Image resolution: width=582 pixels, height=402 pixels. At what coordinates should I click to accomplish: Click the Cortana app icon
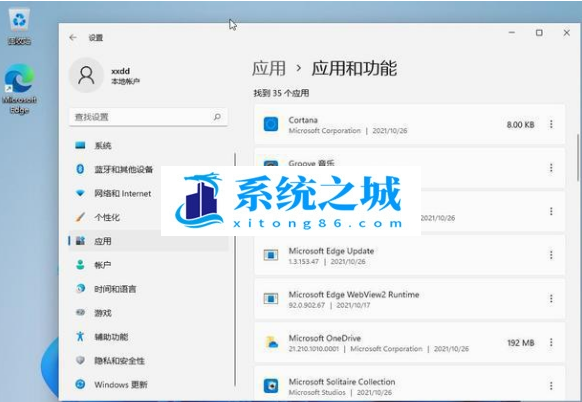click(x=271, y=124)
